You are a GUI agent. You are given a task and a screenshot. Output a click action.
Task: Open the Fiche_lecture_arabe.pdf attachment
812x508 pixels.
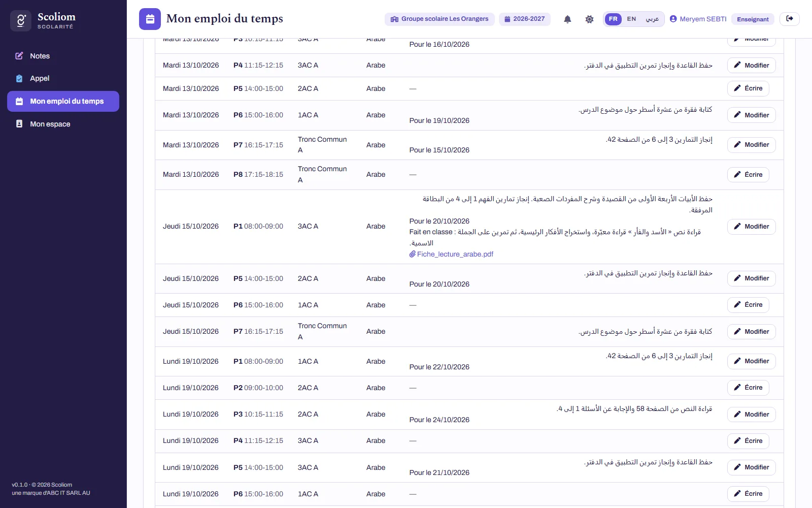click(x=451, y=254)
